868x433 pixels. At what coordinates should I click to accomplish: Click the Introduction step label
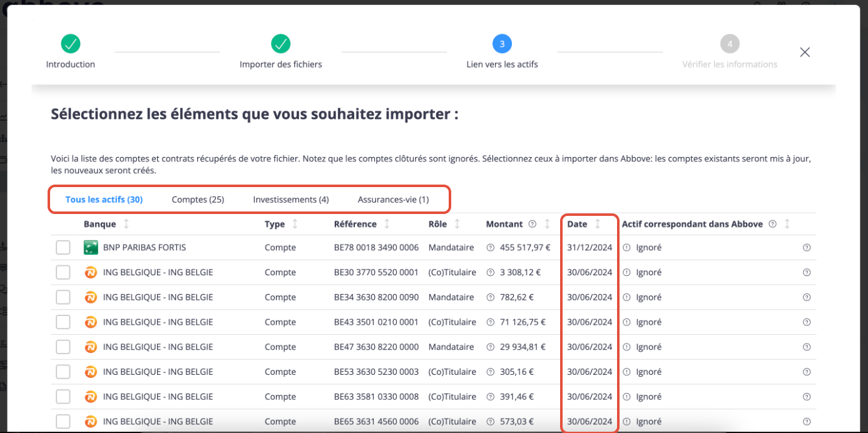point(71,64)
